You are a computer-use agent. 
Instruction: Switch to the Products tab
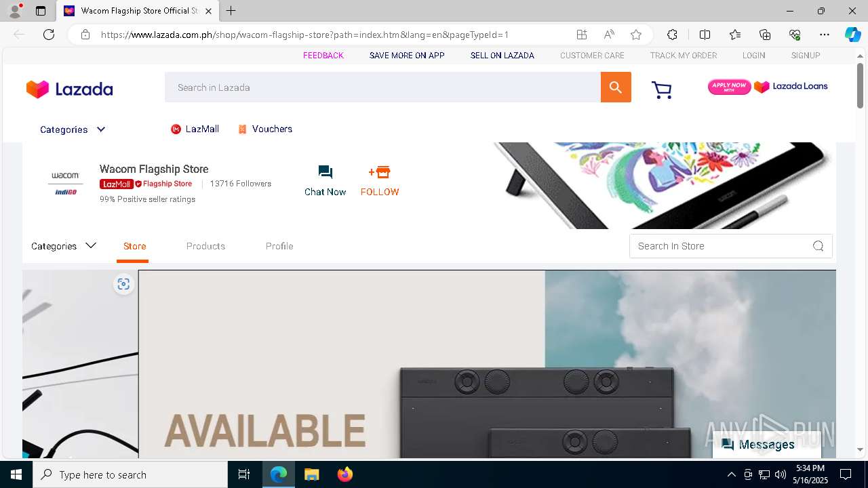point(205,246)
